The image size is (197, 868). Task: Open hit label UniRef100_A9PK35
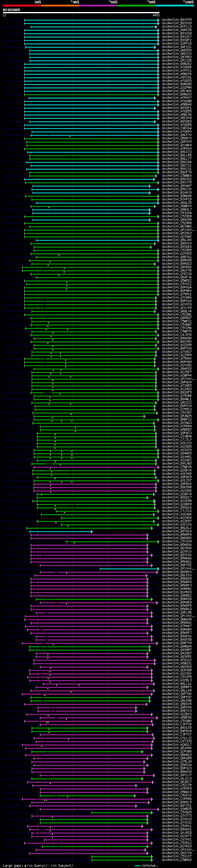(x=177, y=30)
